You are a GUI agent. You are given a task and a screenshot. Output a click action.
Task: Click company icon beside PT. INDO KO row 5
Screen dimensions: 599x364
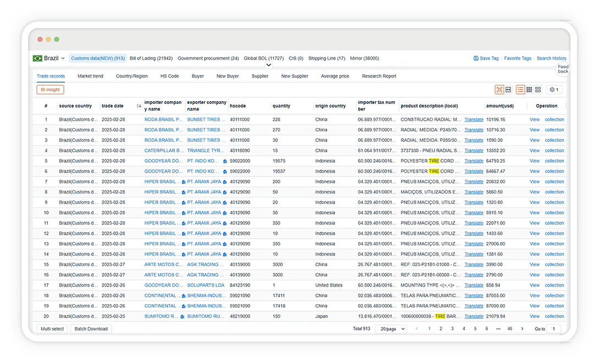click(x=225, y=161)
